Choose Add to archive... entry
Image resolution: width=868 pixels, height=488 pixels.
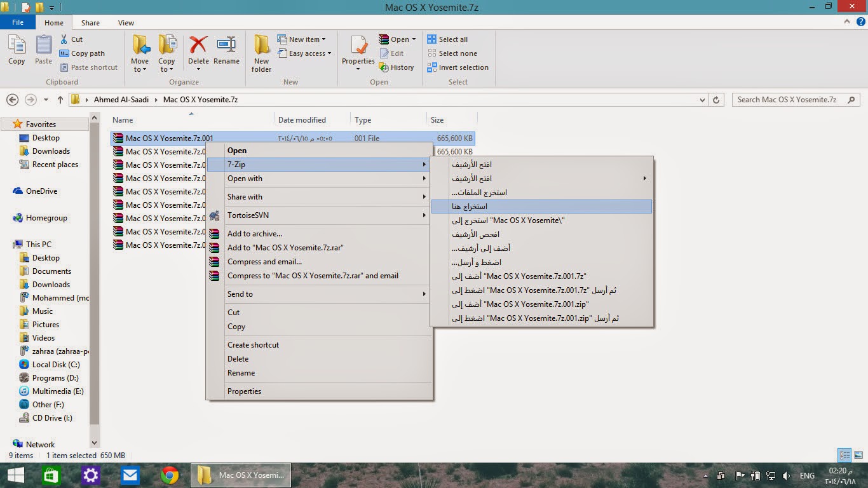320,234
